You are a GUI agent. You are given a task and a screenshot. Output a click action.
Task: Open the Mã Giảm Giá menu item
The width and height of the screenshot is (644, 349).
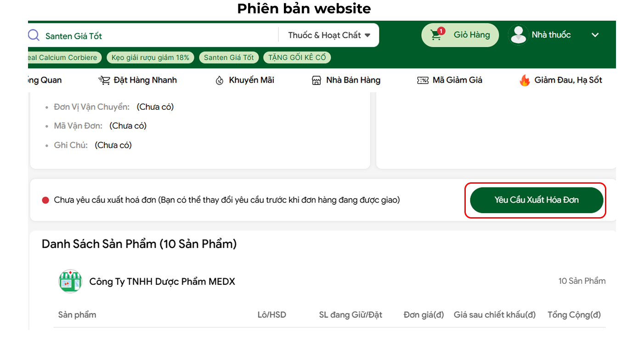(450, 80)
